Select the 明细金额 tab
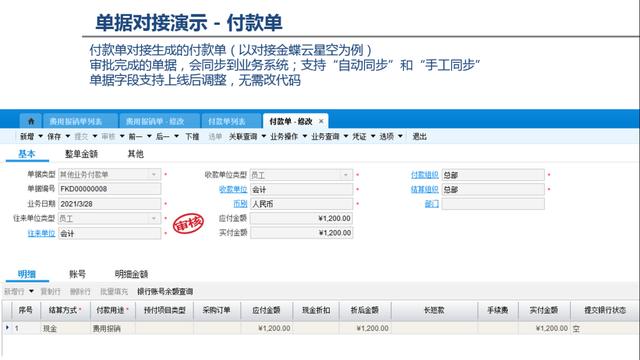The height and width of the screenshot is (360, 640). 131,274
